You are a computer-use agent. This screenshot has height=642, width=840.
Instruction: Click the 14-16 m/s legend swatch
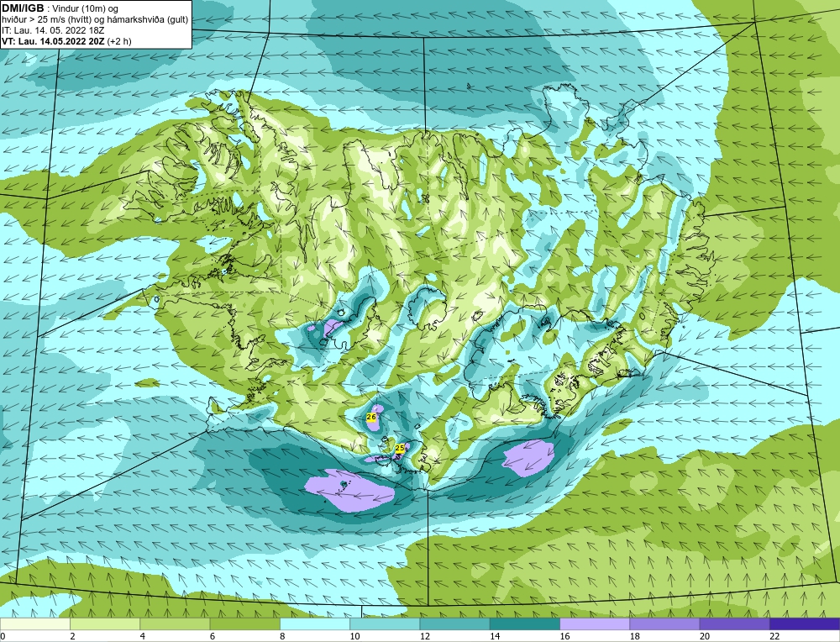point(525,624)
